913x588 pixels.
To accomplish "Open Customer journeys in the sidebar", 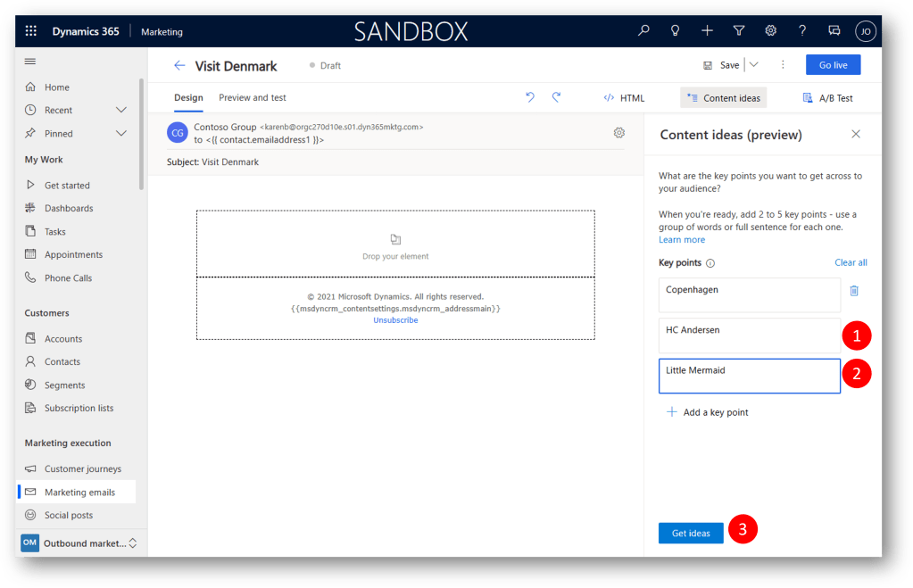I will 82,468.
